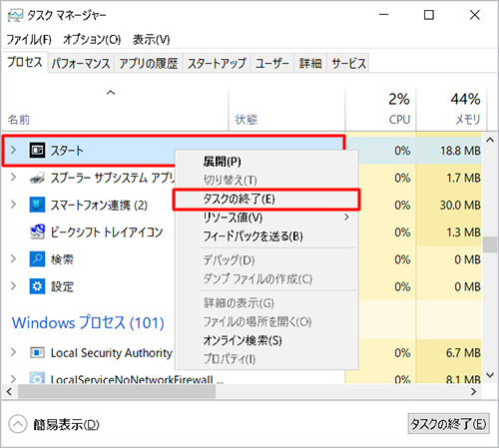Screen dimensions: 499x448
Task: Open the 表示(V) menu
Action: click(x=151, y=40)
